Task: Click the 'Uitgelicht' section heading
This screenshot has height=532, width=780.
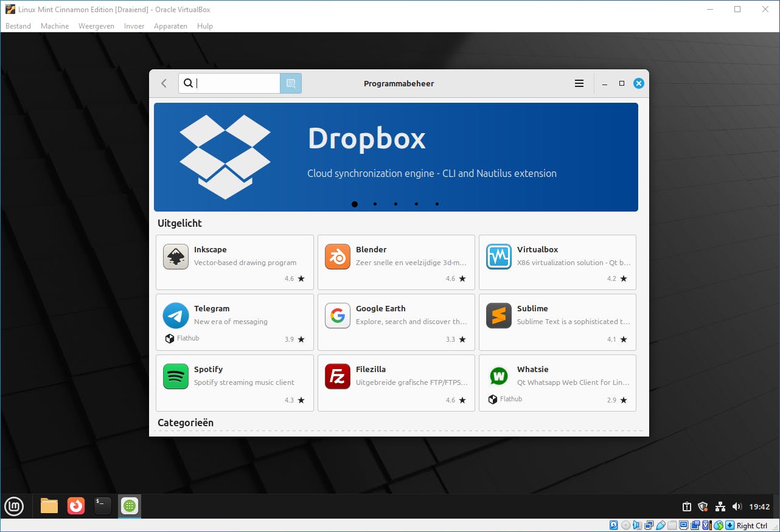Action: tap(179, 224)
